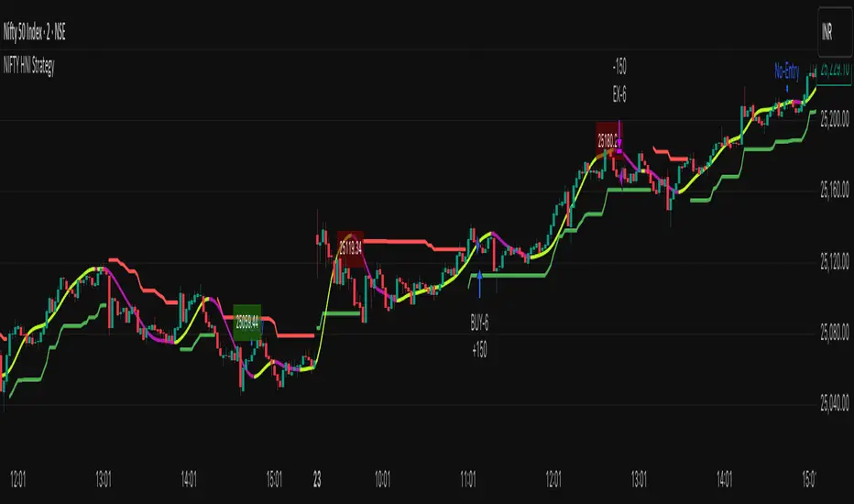Click the EX-6 exit label
The width and height of the screenshot is (854, 504).
click(619, 95)
